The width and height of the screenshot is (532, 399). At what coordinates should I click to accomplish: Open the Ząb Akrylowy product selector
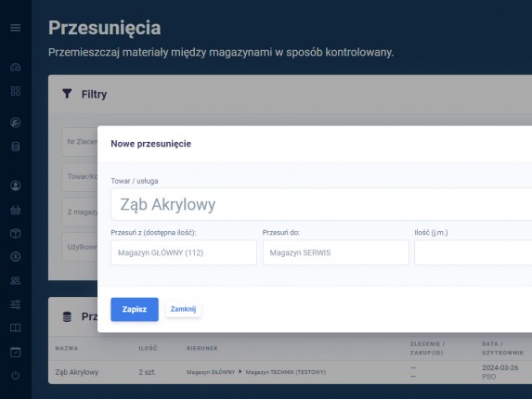tap(321, 204)
